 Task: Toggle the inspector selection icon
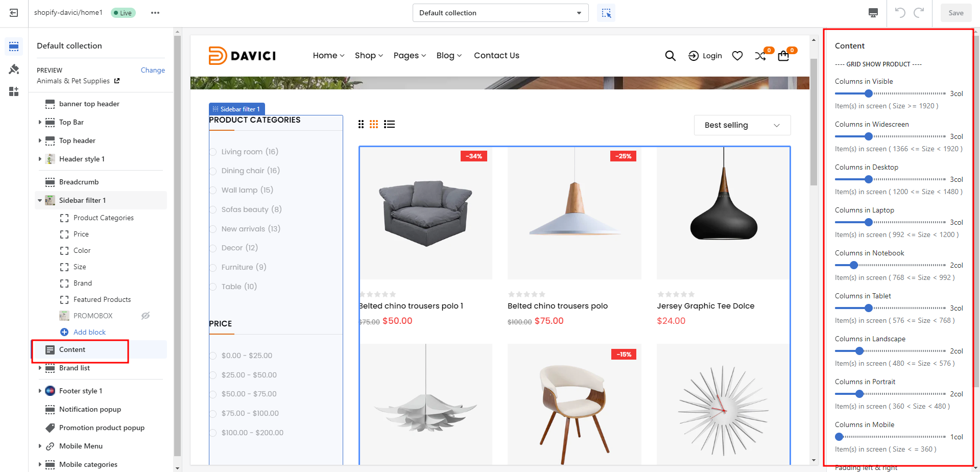[606, 13]
